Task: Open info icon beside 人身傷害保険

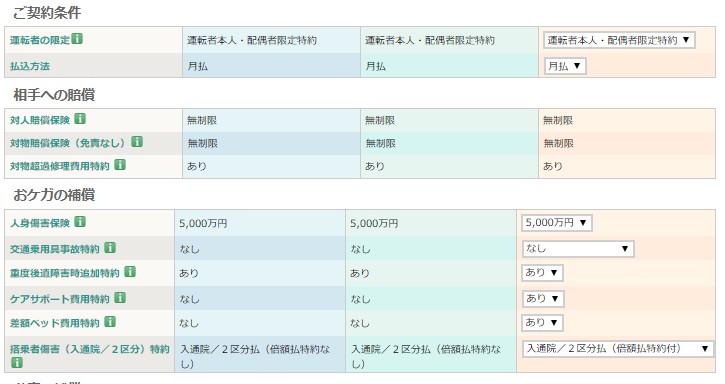Action: click(x=80, y=222)
